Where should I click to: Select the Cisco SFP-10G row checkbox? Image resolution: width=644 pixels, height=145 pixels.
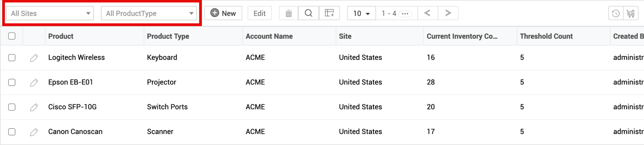click(x=12, y=107)
